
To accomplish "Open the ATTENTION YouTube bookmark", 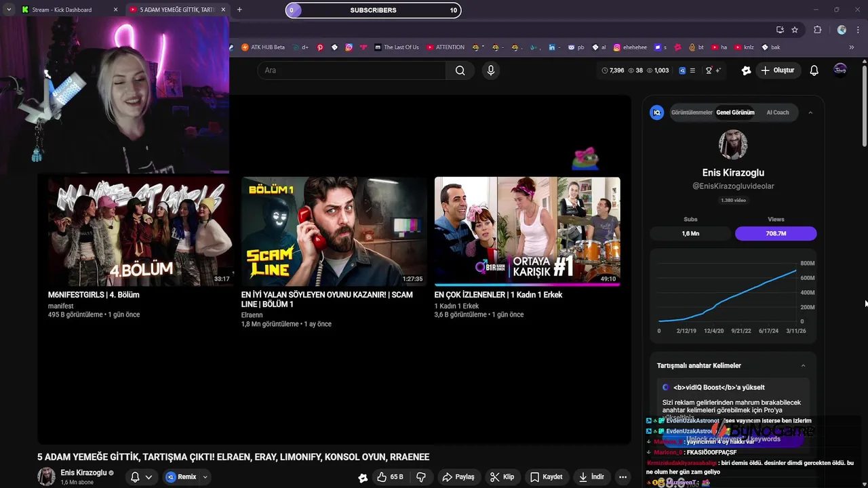I will 446,47.
